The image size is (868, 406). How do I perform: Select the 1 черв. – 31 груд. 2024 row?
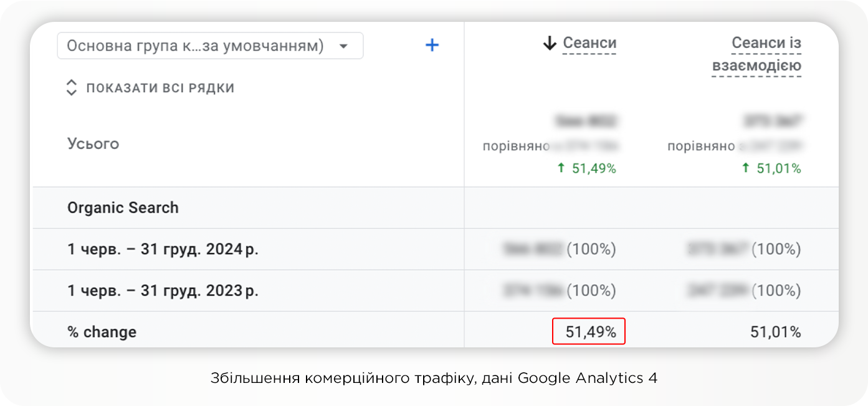pyautogui.click(x=163, y=249)
